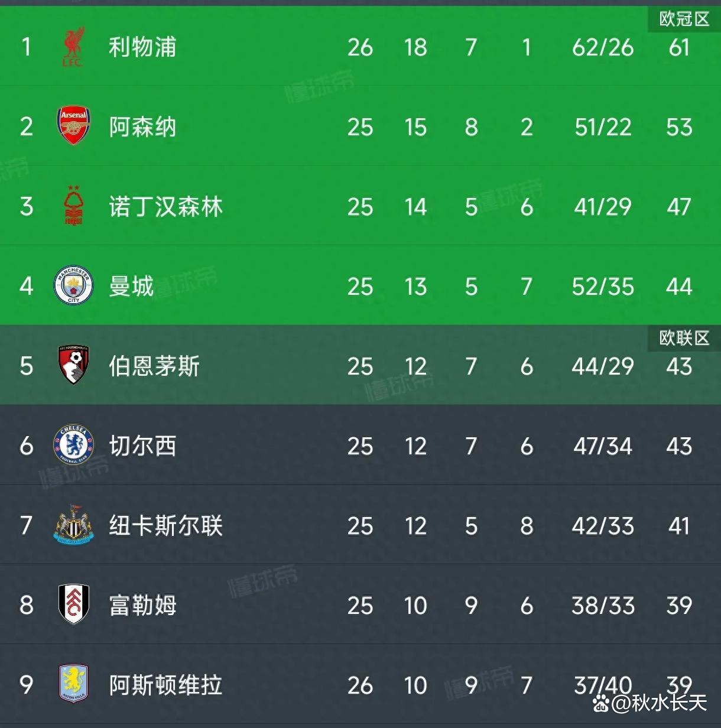Click the 欧联区 zone label
Viewport: 721px width, 728px height.
[x=684, y=338]
